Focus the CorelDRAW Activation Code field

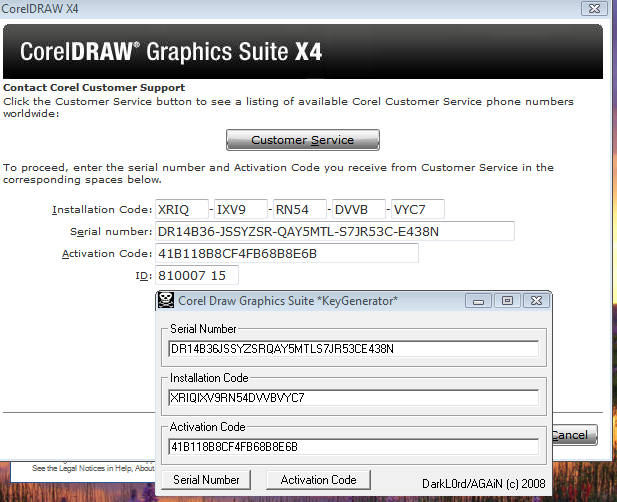(x=287, y=253)
